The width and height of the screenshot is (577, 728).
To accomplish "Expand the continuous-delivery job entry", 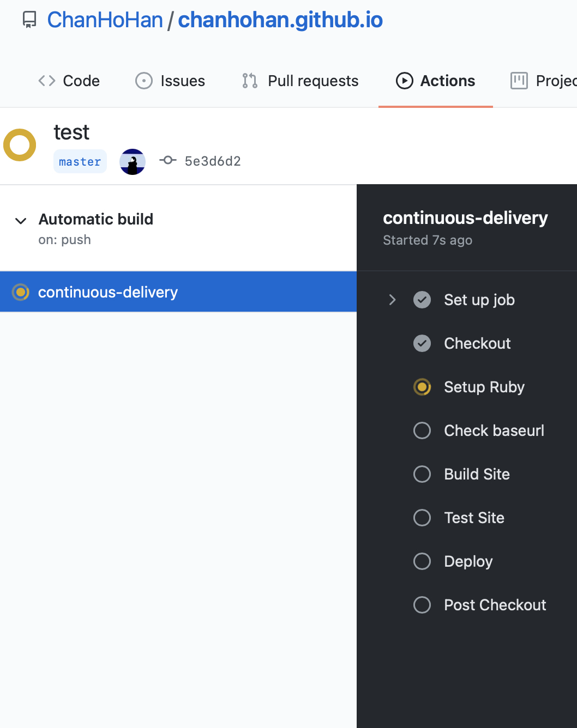I will 108,292.
